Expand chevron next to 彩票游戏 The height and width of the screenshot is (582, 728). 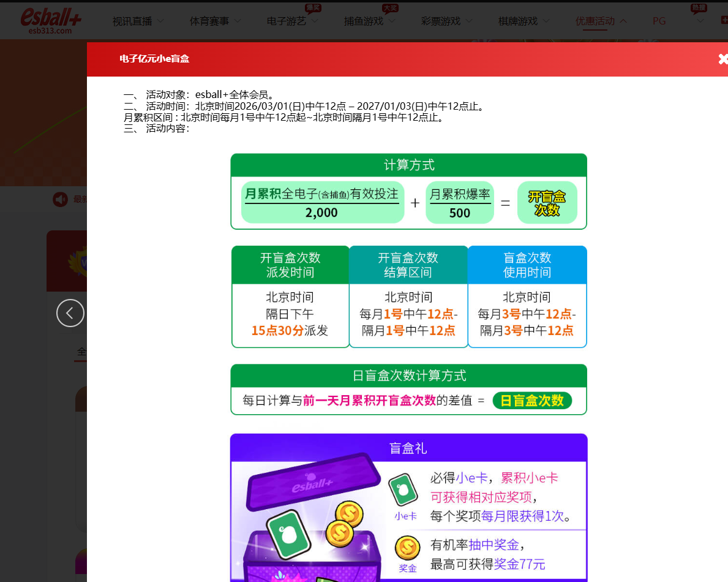click(x=469, y=21)
